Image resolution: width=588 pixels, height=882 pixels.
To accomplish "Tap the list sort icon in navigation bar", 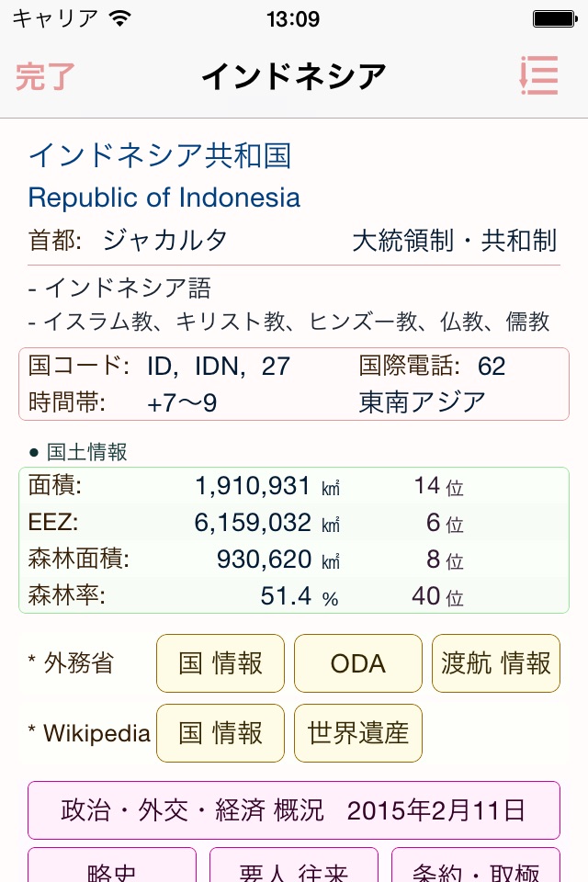I will pyautogui.click(x=538, y=76).
